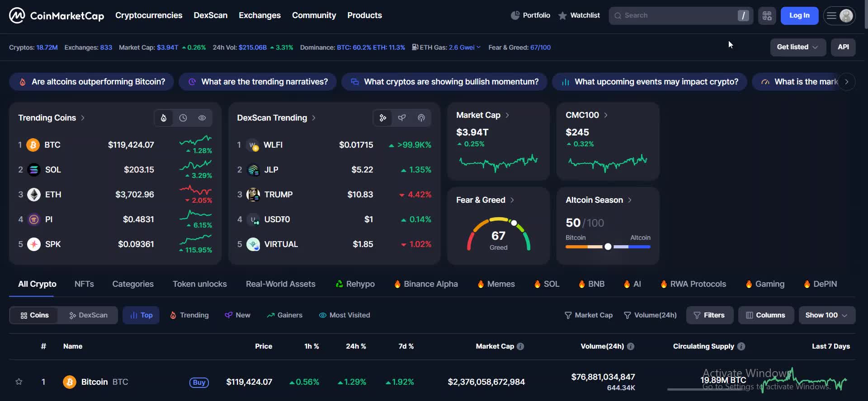Switch Trending Coins to the eye most-visited view
This screenshot has height=401, width=868.
click(202, 118)
